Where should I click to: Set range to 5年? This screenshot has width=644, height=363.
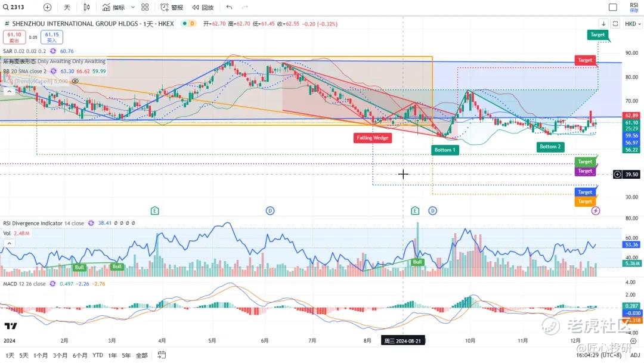(126, 355)
